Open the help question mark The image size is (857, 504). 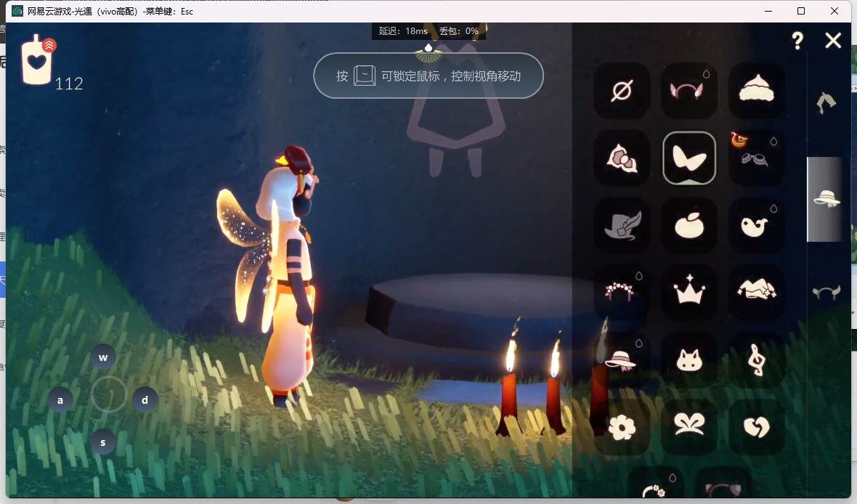click(797, 41)
